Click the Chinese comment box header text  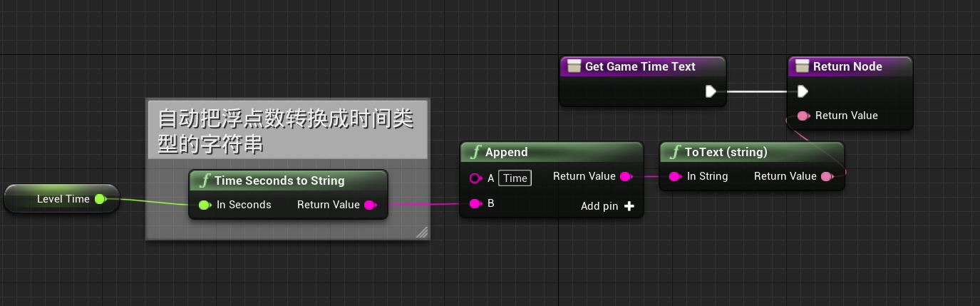pos(285,131)
